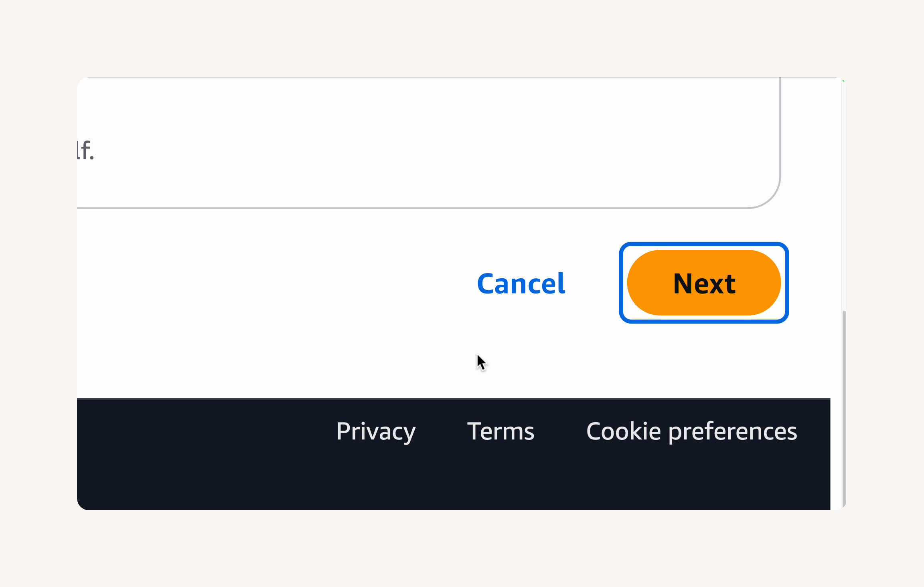Click the orange Next button

[704, 283]
